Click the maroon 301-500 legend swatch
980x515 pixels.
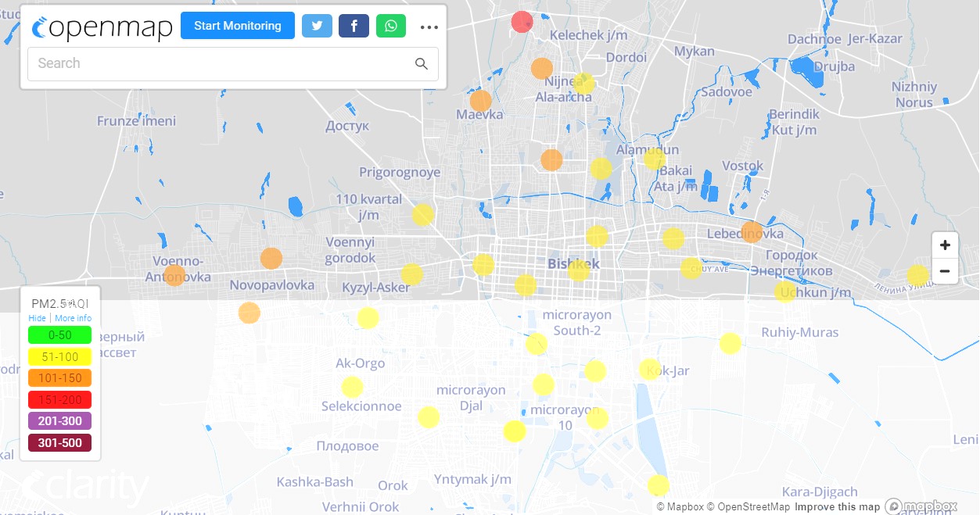(x=59, y=443)
